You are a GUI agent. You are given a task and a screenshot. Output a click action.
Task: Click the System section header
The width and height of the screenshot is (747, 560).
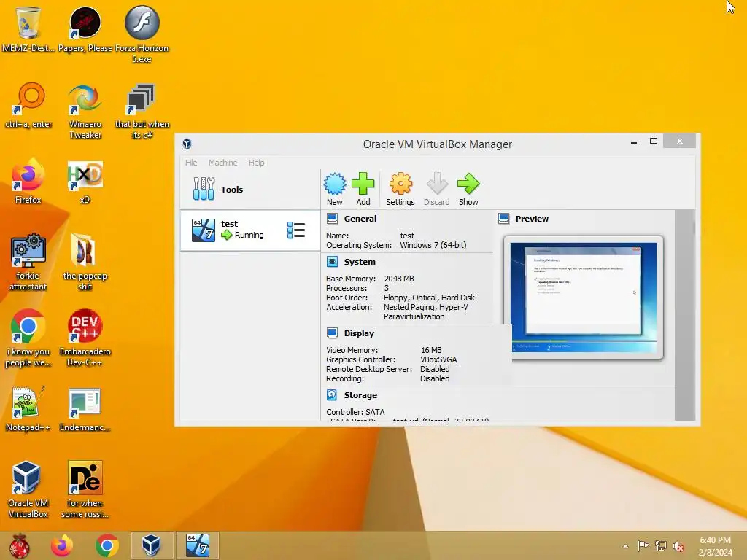pos(360,262)
